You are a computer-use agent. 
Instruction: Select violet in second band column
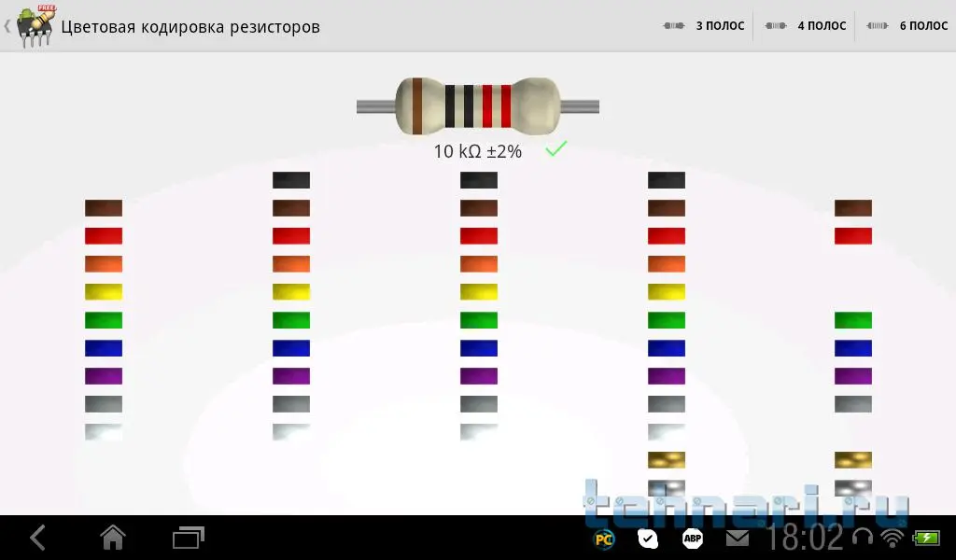click(291, 376)
